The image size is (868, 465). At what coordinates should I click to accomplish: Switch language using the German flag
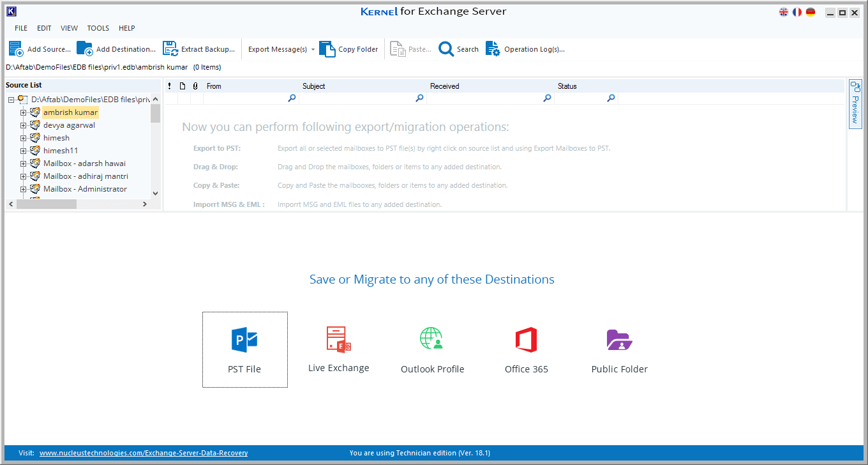811,12
